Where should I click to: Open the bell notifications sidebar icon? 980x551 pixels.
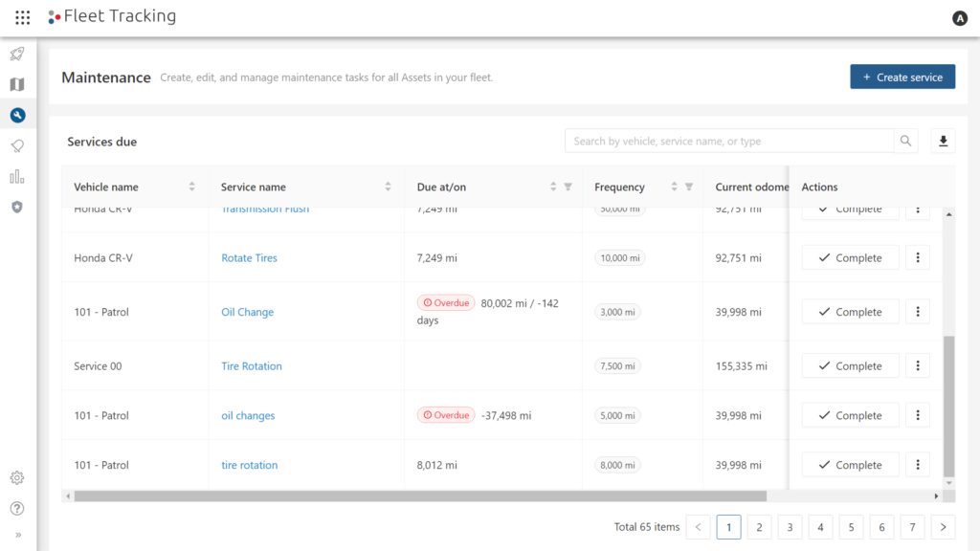[15, 145]
